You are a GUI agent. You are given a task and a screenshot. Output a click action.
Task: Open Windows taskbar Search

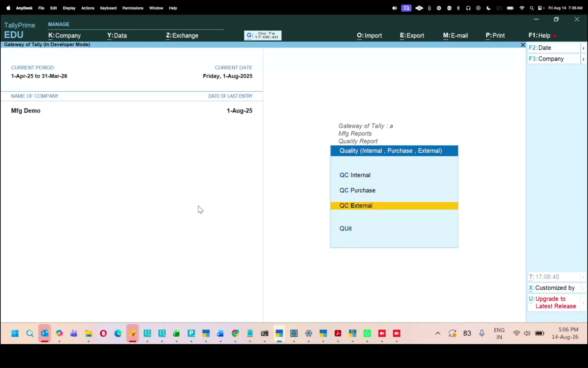(30, 333)
